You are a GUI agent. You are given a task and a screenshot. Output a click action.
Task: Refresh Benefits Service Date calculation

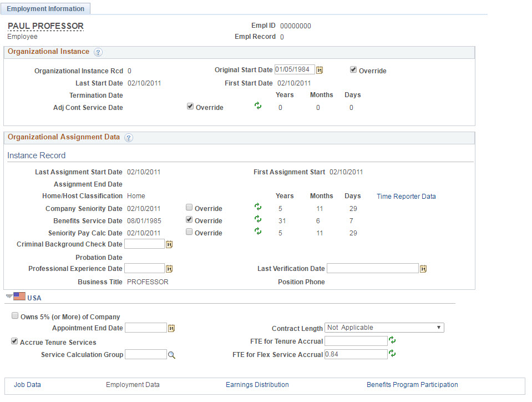pyautogui.click(x=258, y=219)
